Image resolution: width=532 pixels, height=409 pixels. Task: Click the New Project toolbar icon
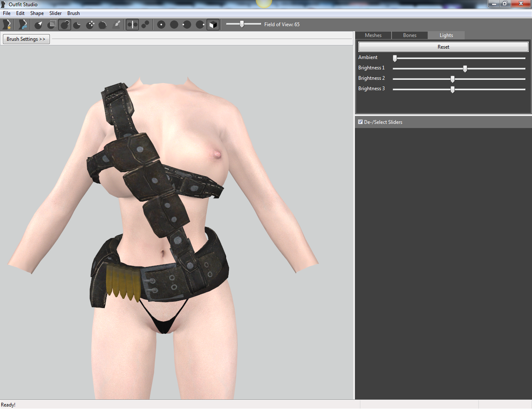pyautogui.click(x=7, y=25)
